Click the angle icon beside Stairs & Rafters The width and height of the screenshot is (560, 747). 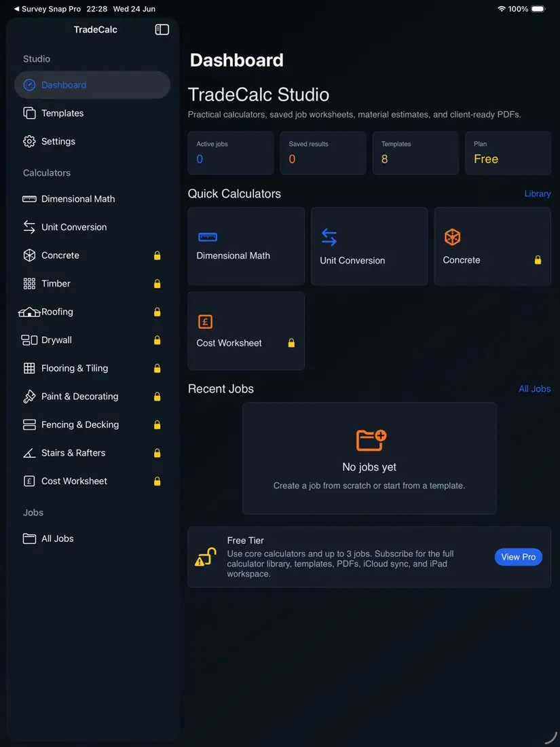coord(29,453)
